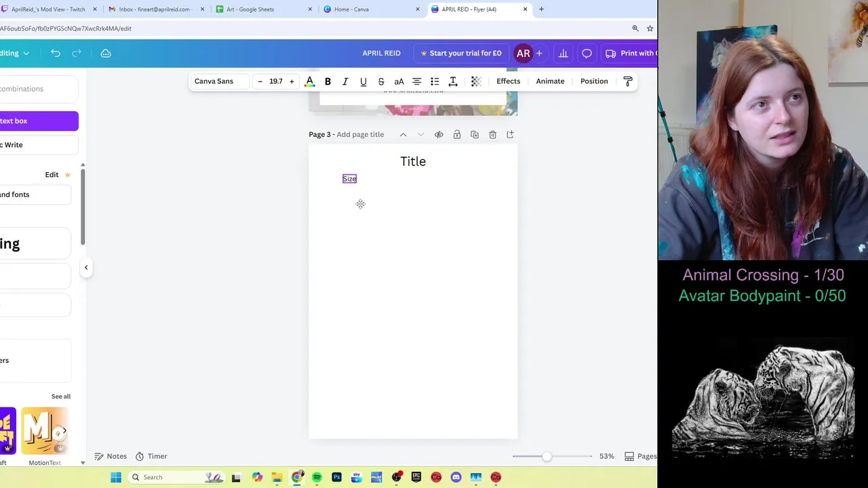Click the font size field 19.7
The width and height of the screenshot is (868, 488).
(x=276, y=81)
